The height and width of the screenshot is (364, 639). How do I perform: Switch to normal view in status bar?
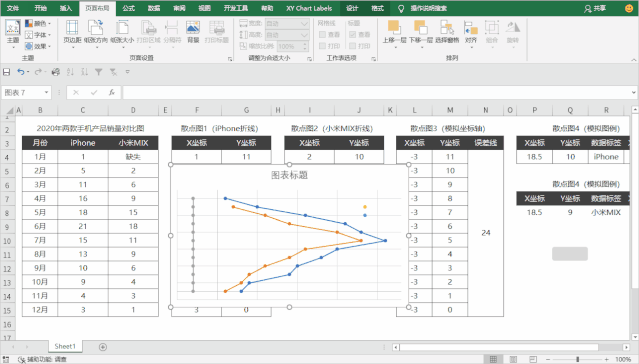(x=494, y=359)
